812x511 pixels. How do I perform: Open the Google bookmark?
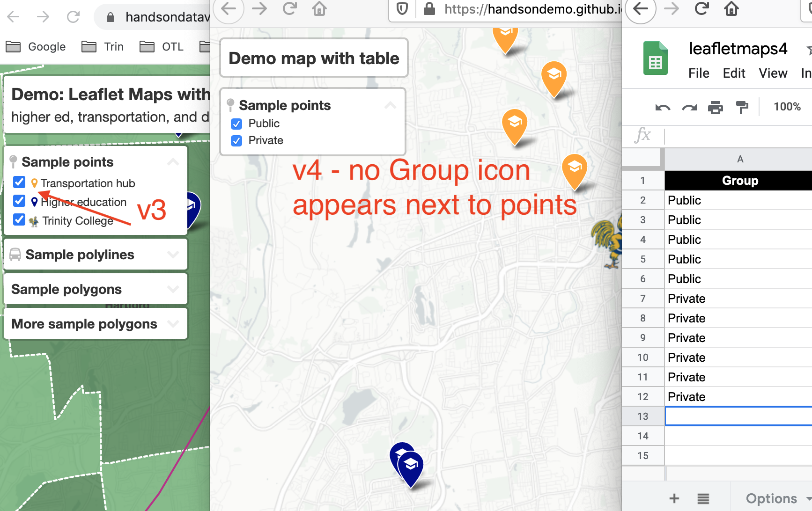click(46, 46)
